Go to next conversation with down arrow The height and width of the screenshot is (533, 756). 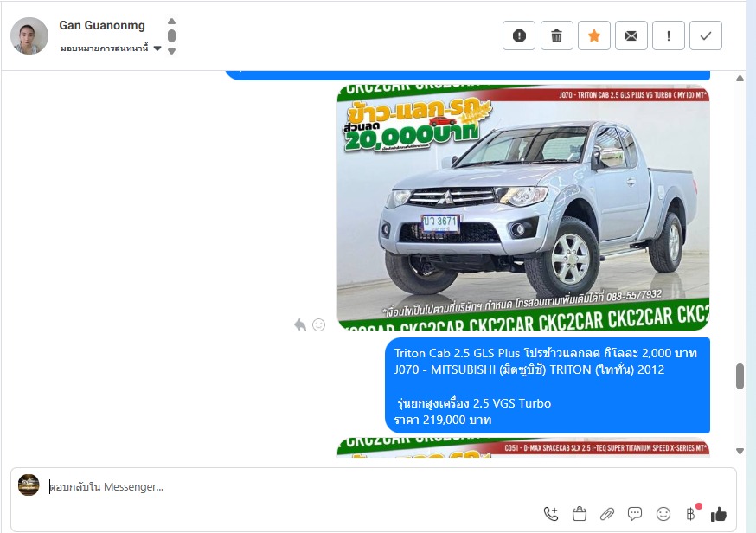point(171,51)
